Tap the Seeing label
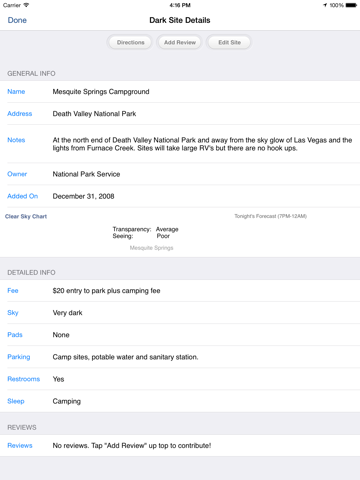Viewport: 360px width, 480px height. click(x=123, y=236)
